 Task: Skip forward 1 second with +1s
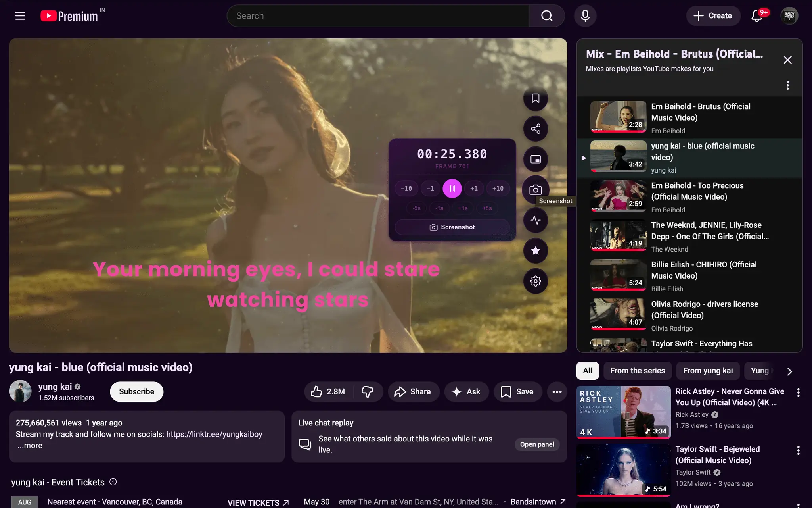click(x=463, y=208)
